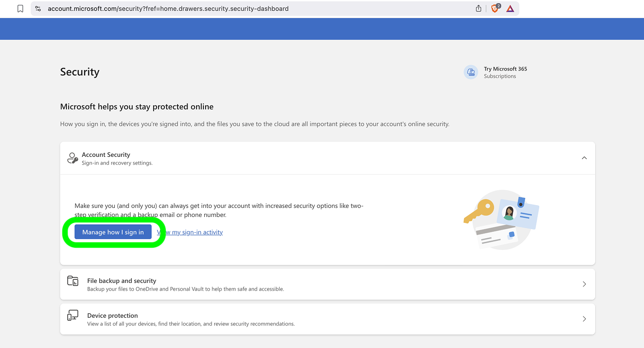The height and width of the screenshot is (348, 644).
Task: Open Brave Rewards triangle icon
Action: [510, 8]
